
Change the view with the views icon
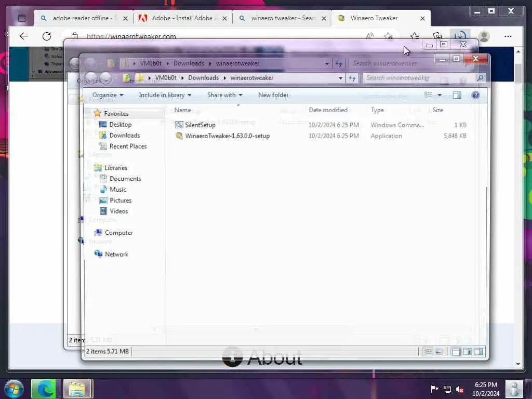(x=429, y=95)
